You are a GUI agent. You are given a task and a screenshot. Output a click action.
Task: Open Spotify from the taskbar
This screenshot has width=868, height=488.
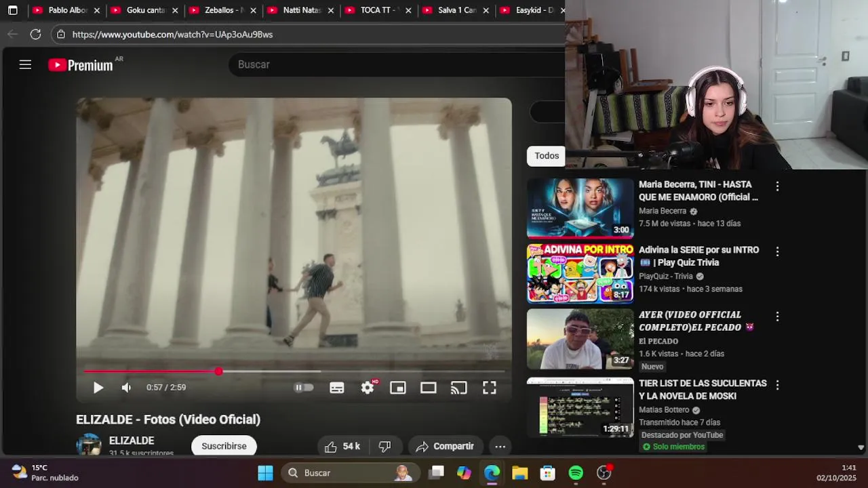pyautogui.click(x=576, y=473)
